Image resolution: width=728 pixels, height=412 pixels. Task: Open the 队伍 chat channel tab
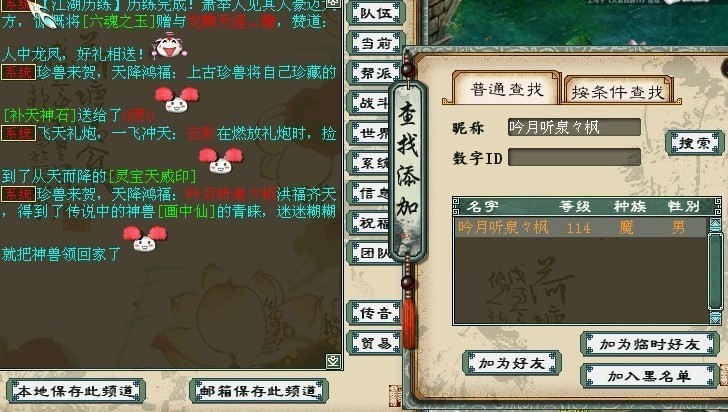point(375,13)
